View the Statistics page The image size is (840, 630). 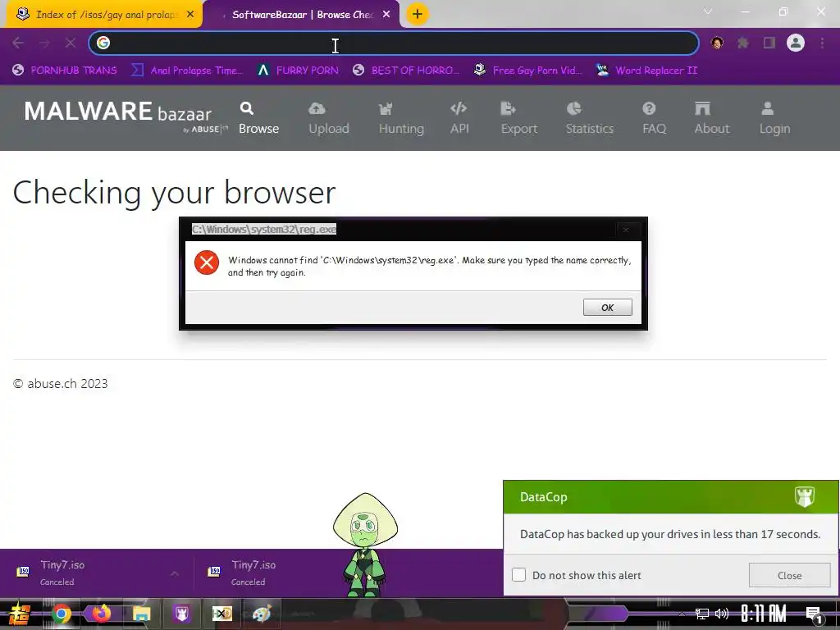click(x=589, y=118)
